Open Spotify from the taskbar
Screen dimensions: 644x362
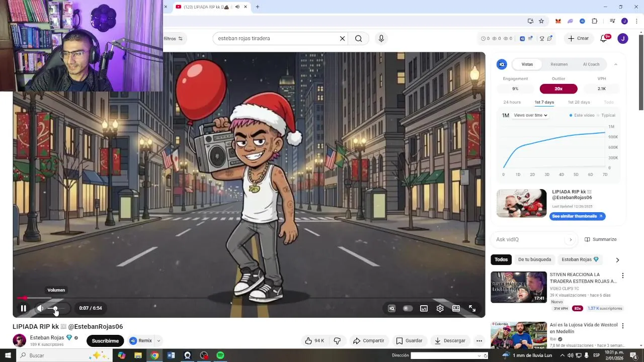pyautogui.click(x=220, y=355)
